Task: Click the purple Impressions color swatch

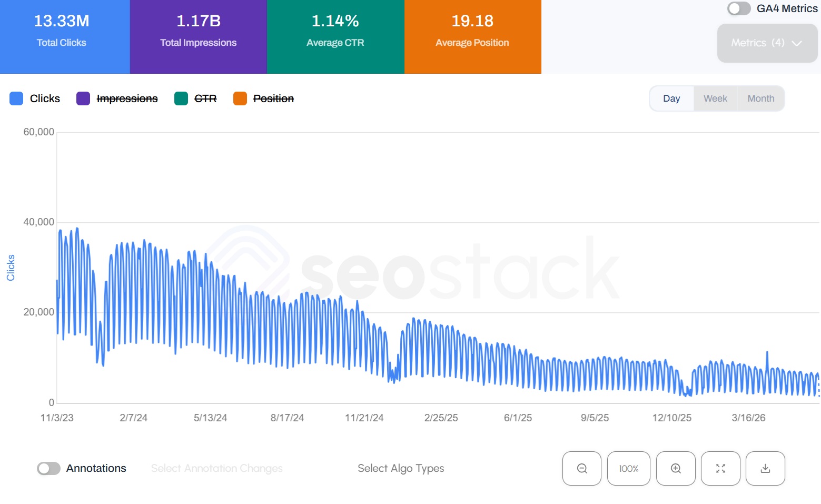Action: 83,98
